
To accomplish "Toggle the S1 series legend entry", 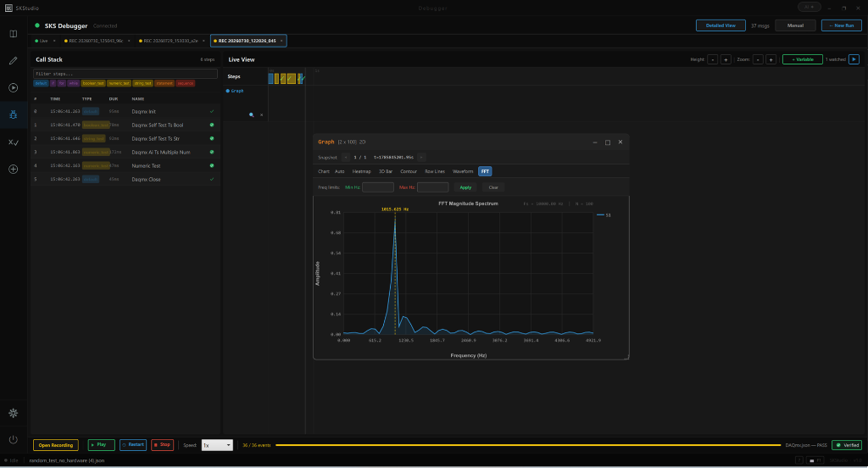I will tap(604, 214).
